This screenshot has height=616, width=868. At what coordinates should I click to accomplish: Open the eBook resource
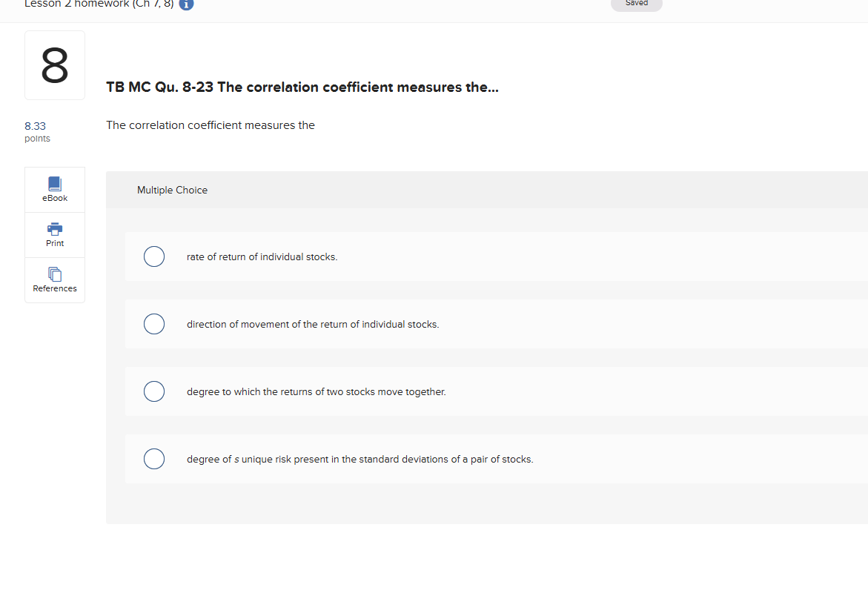pos(54,188)
